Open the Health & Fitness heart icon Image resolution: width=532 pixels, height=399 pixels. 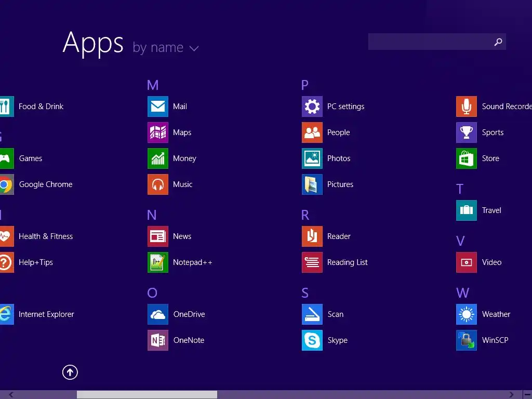point(7,236)
